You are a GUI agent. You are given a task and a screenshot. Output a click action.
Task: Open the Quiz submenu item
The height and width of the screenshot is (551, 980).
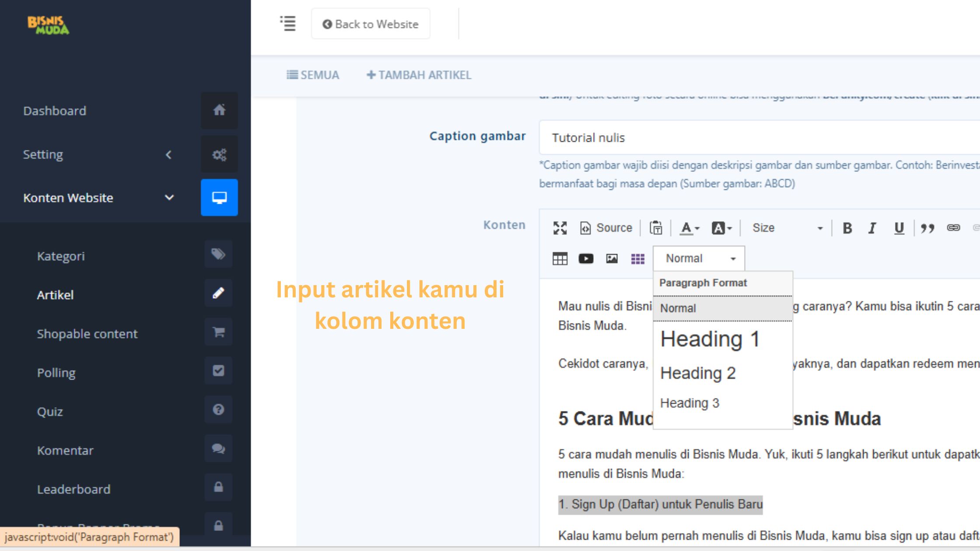point(50,412)
